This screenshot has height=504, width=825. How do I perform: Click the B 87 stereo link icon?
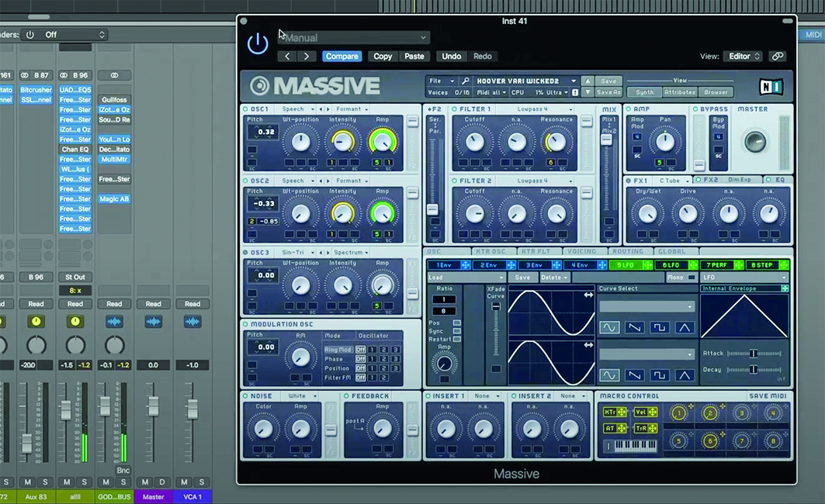coord(24,75)
